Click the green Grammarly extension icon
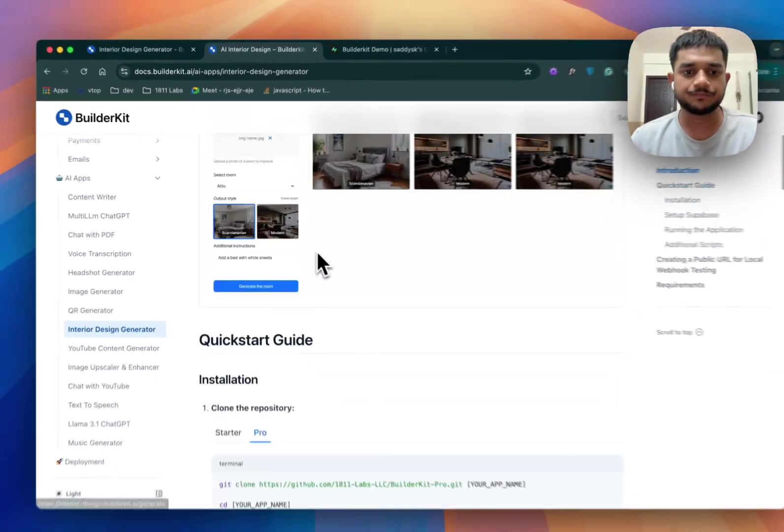Image resolution: width=784 pixels, height=532 pixels. click(608, 71)
